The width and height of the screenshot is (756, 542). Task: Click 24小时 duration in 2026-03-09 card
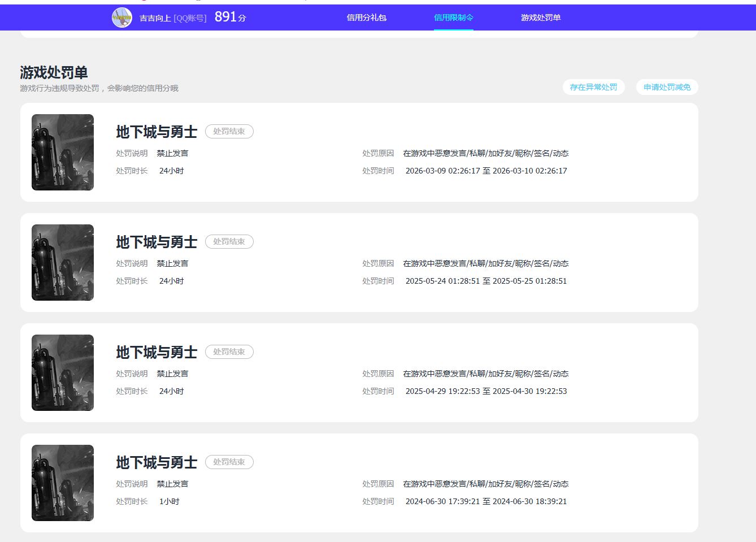171,171
